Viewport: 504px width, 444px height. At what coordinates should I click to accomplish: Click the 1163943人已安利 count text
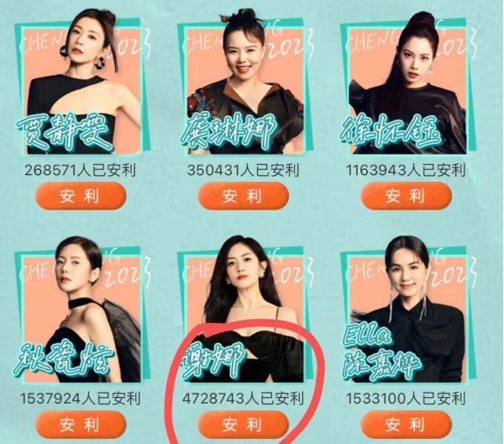click(x=406, y=170)
